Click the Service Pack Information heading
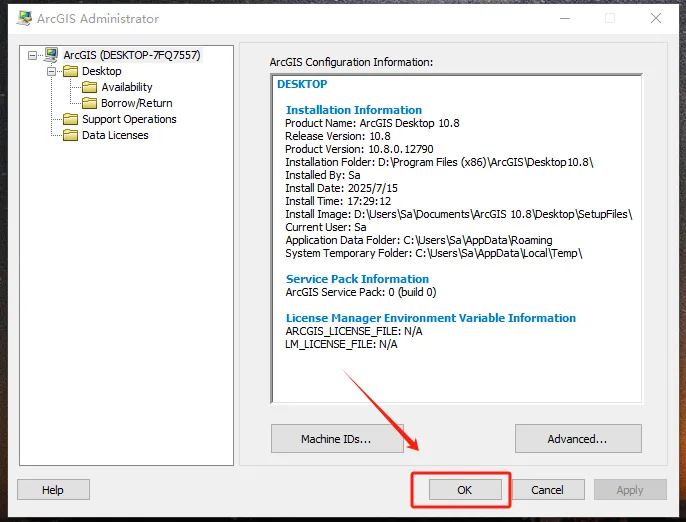Viewport: 686px width, 522px height. 357,279
